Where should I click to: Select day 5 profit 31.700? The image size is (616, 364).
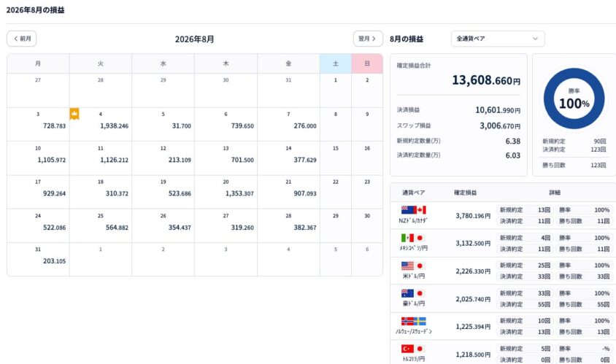(182, 125)
